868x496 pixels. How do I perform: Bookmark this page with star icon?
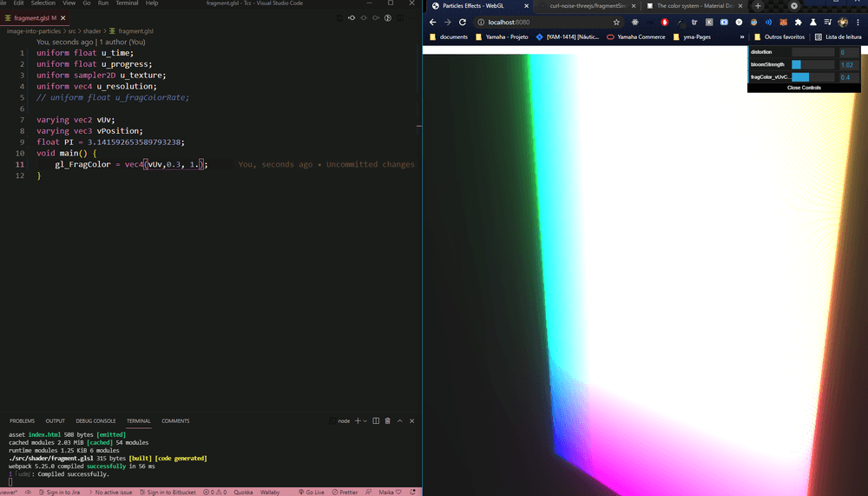pyautogui.click(x=616, y=22)
